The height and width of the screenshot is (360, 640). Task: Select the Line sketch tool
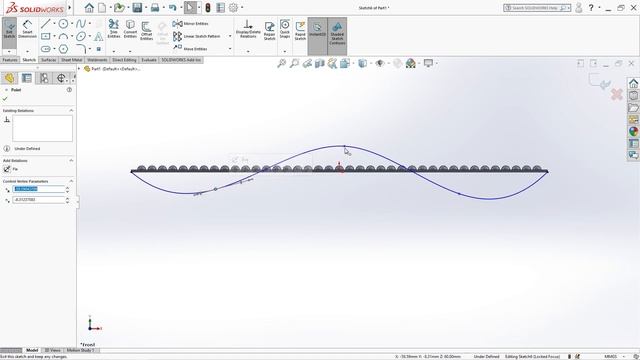(x=45, y=24)
